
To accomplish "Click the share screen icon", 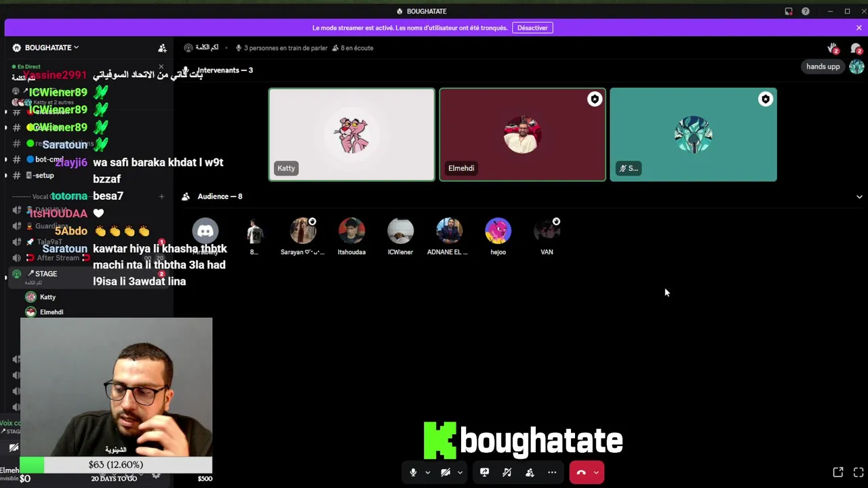I will coord(484,472).
